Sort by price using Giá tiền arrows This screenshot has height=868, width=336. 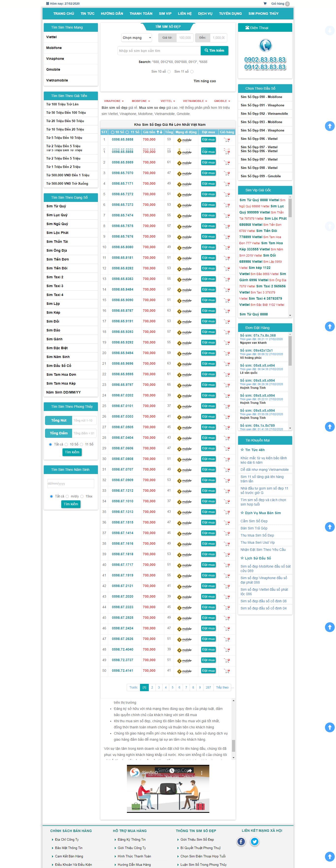click(x=160, y=132)
